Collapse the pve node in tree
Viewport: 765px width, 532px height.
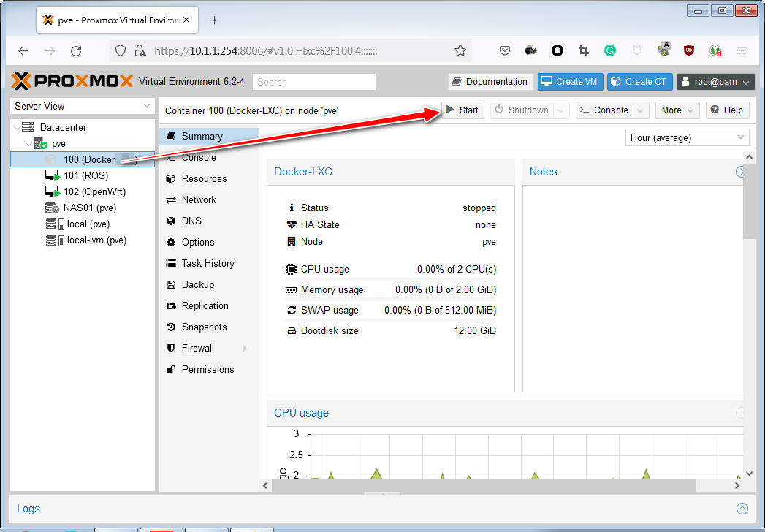(28, 144)
